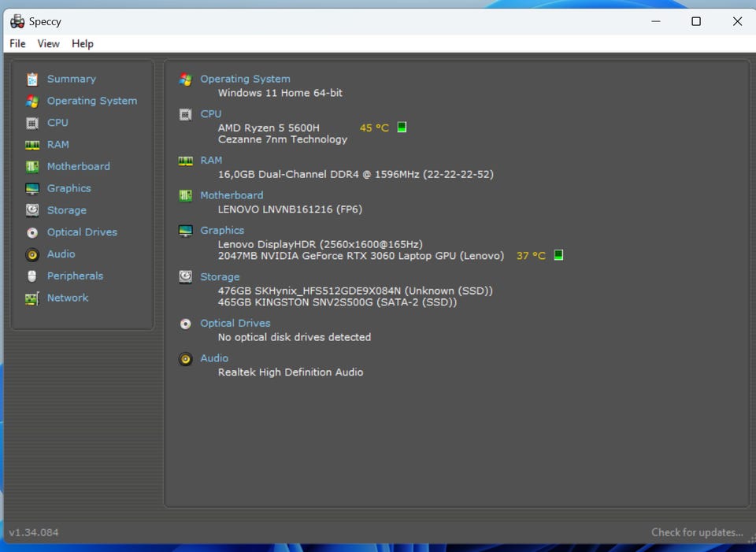Select the CPU chip icon in sidebar
Viewport: 756px width, 552px height.
point(32,123)
